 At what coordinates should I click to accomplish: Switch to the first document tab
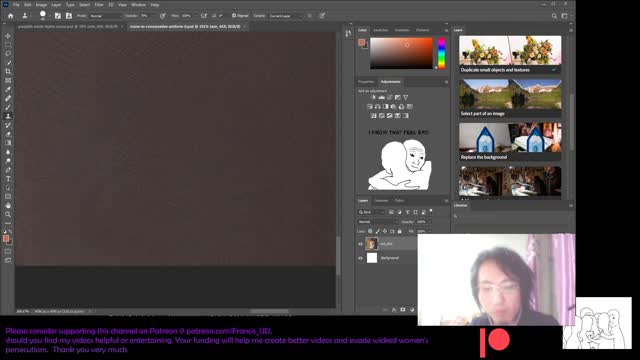tap(68, 27)
